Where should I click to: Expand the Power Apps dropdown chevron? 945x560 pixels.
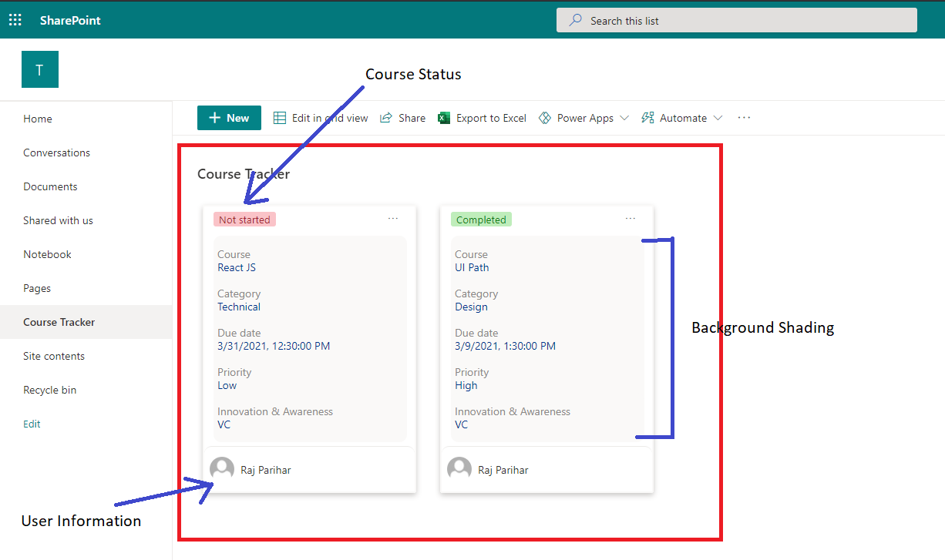click(624, 118)
